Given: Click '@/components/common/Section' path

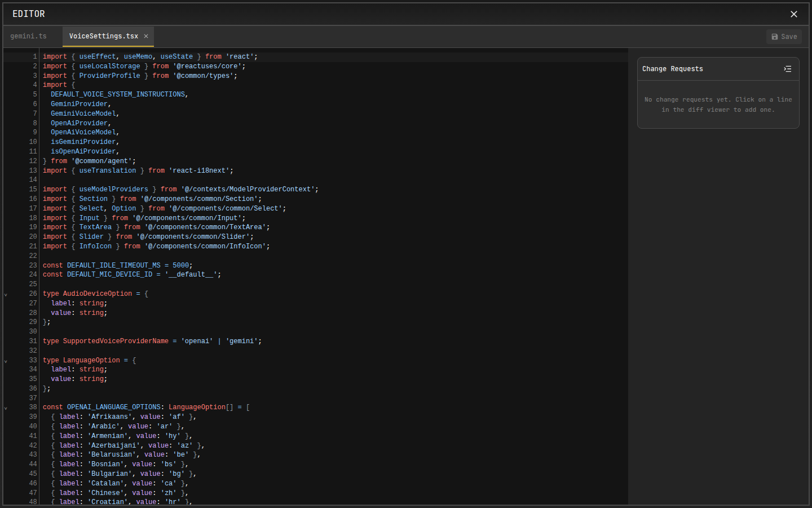Looking at the screenshot, I should pyautogui.click(x=199, y=199).
